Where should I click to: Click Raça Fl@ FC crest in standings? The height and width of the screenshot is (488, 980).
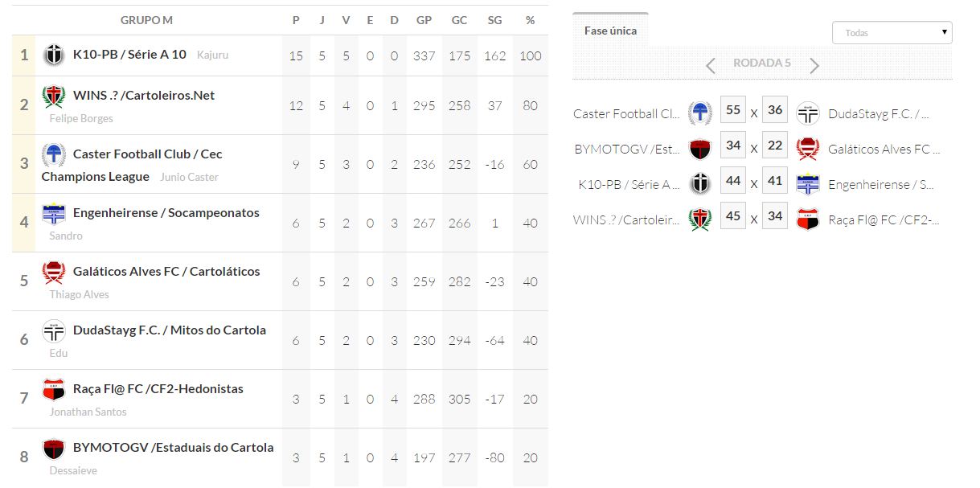[54, 390]
